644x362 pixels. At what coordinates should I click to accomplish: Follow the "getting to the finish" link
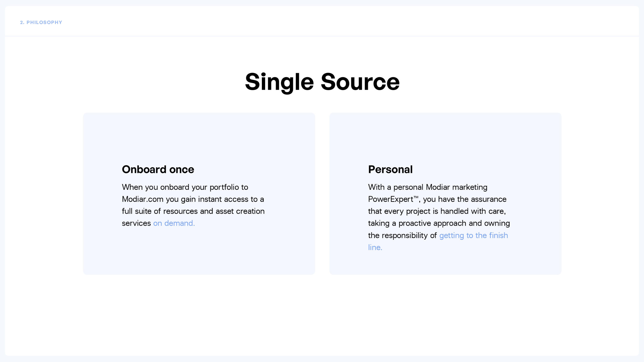tap(473, 235)
